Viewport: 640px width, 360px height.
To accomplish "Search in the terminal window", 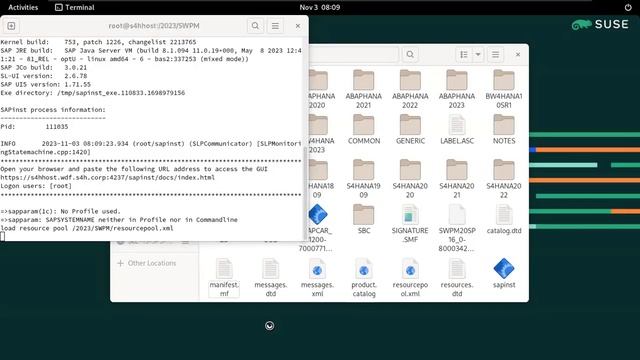I will pyautogui.click(x=255, y=26).
